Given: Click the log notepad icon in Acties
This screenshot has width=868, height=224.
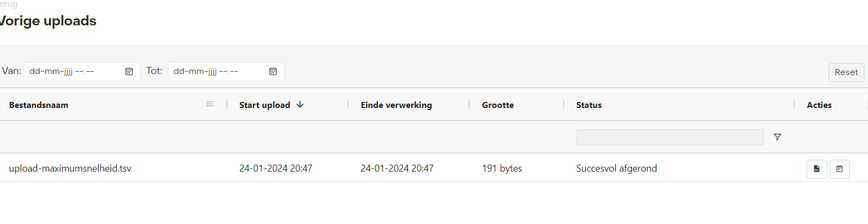Looking at the screenshot, I should (x=839, y=169).
